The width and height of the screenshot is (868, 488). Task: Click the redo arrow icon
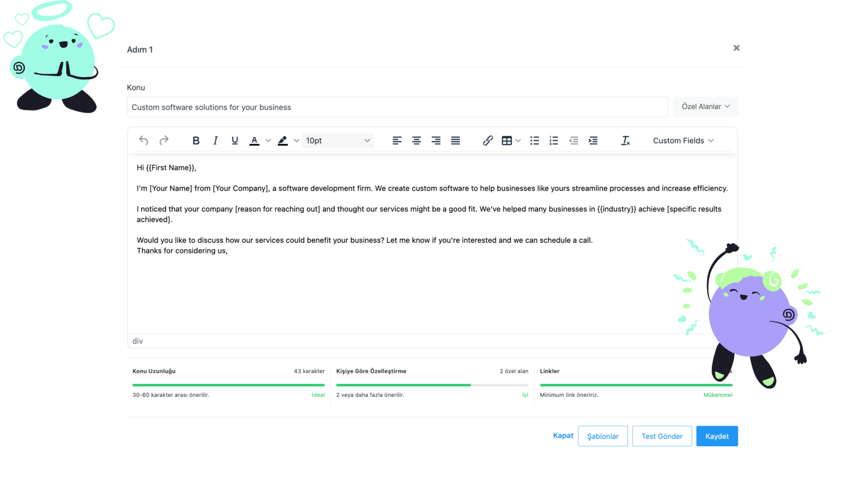pos(164,141)
